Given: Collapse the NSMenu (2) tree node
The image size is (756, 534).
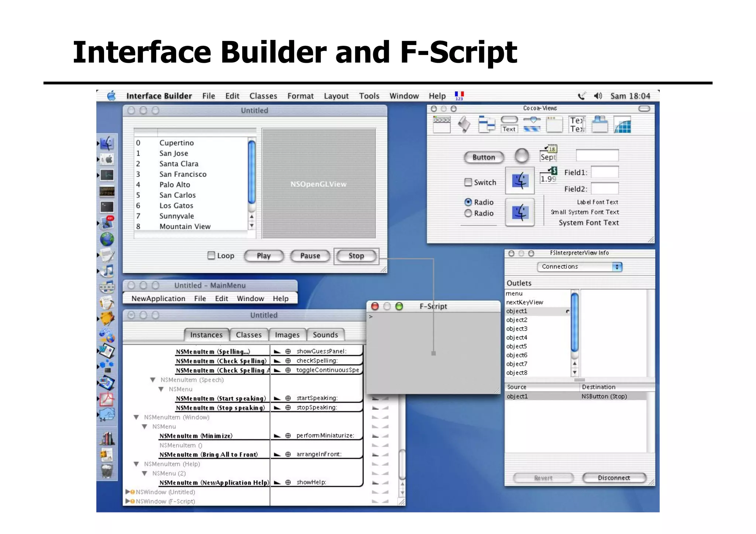Looking at the screenshot, I should click(x=145, y=473).
